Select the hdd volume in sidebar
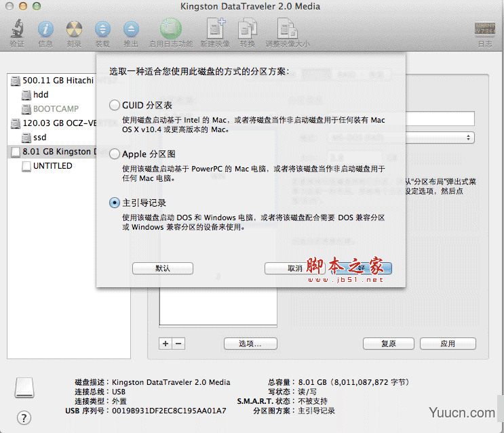504x433 pixels. click(x=35, y=95)
